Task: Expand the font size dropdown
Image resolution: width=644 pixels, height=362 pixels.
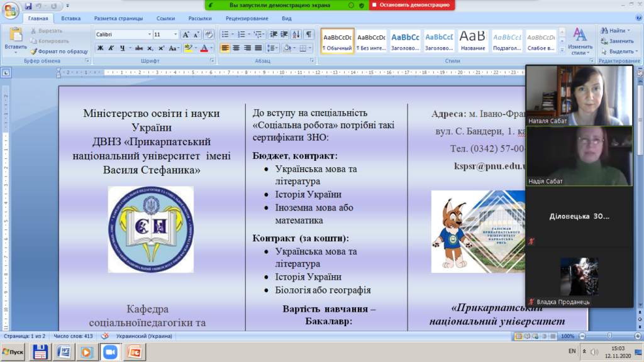Action: [176, 35]
